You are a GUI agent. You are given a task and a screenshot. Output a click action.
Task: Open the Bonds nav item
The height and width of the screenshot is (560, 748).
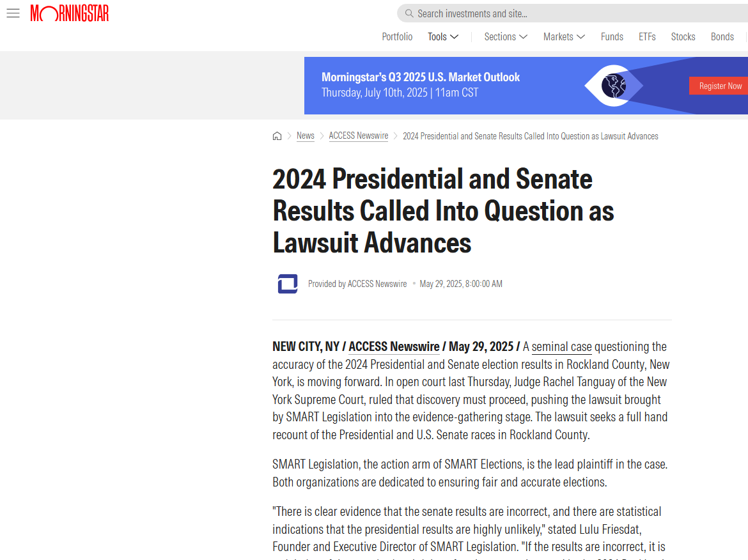click(722, 36)
